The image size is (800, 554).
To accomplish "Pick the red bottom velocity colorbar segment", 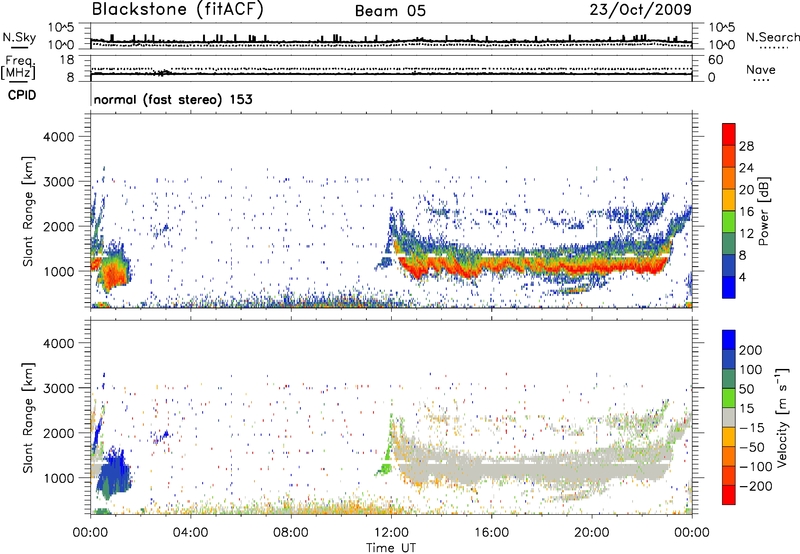I will [729, 495].
